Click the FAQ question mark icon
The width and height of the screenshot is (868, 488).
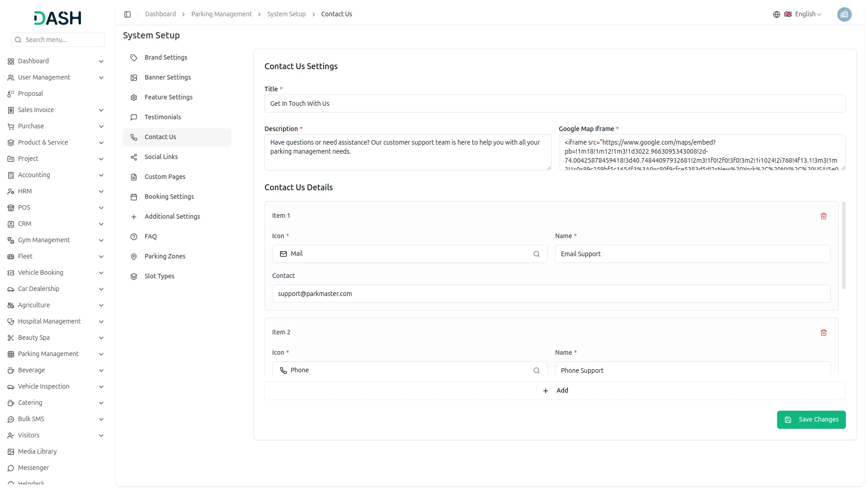point(134,237)
